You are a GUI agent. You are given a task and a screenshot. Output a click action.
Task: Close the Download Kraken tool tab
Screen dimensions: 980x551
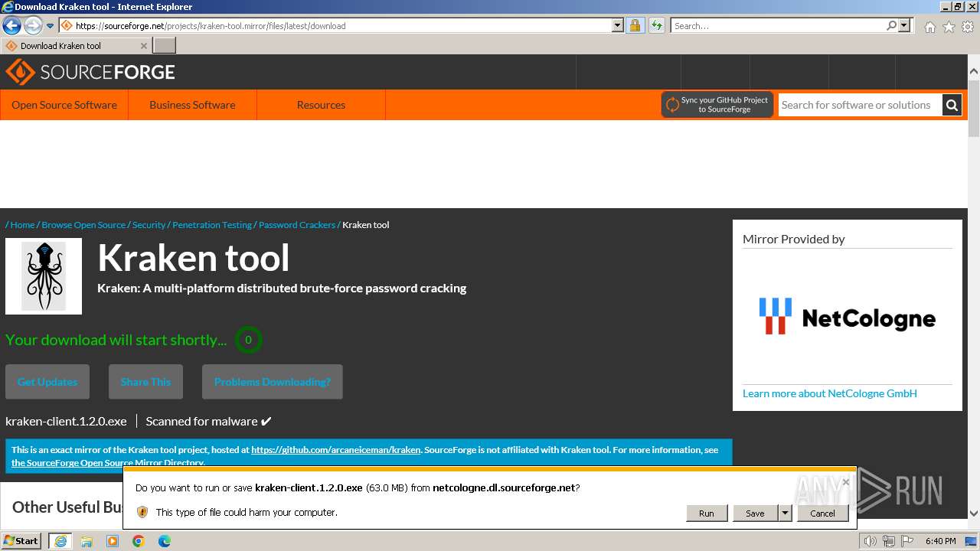coord(143,46)
